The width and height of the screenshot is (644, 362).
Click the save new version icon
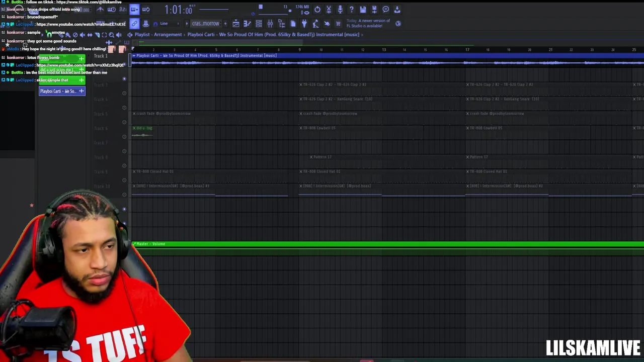[x=374, y=10]
